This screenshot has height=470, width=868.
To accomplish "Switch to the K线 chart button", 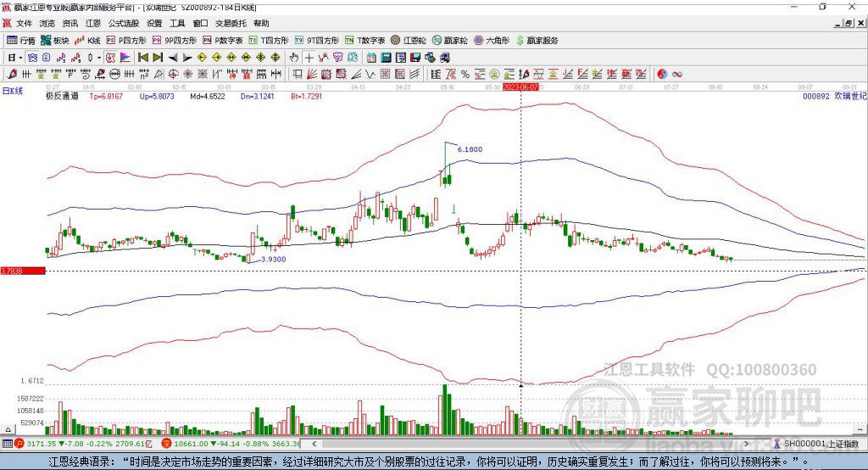I will tap(87, 41).
